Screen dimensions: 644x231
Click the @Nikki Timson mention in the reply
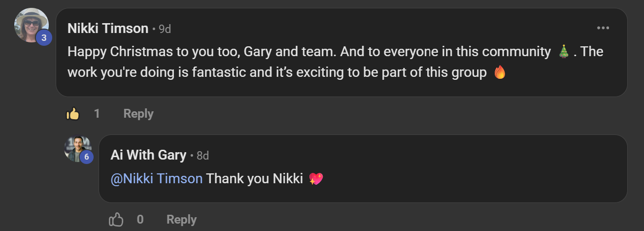coord(157,178)
